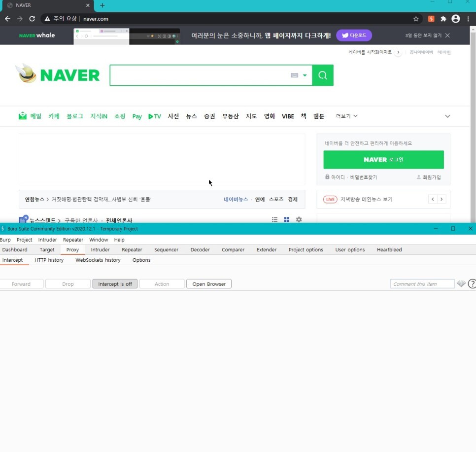Open the Window menu in Burp Suite
The width and height of the screenshot is (476, 452).
pyautogui.click(x=99, y=240)
